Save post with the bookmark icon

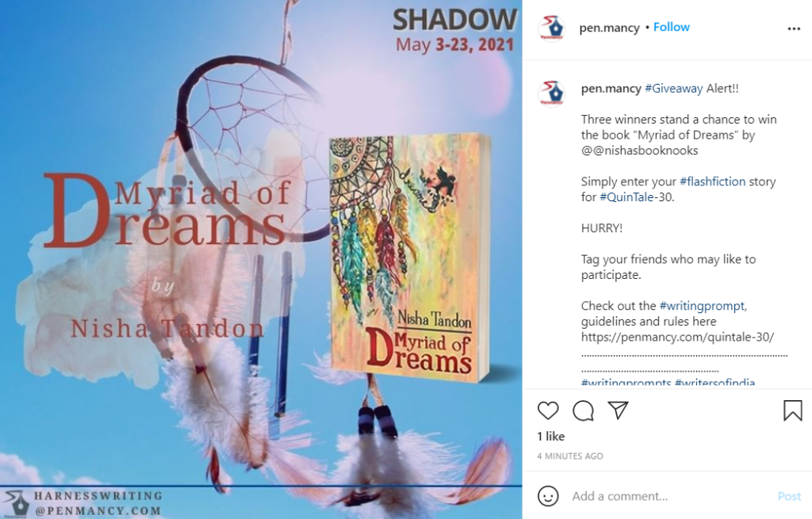coord(792,410)
